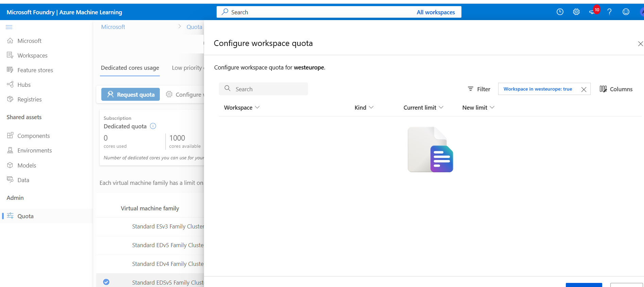This screenshot has height=287, width=644.
Task: Close the Configure workspace quota panel
Action: [x=640, y=44]
